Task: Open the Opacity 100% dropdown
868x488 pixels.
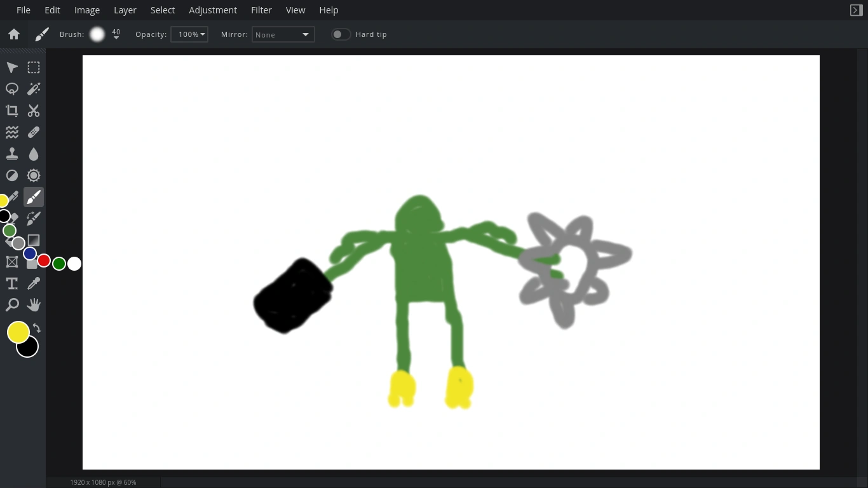Action: coord(189,34)
